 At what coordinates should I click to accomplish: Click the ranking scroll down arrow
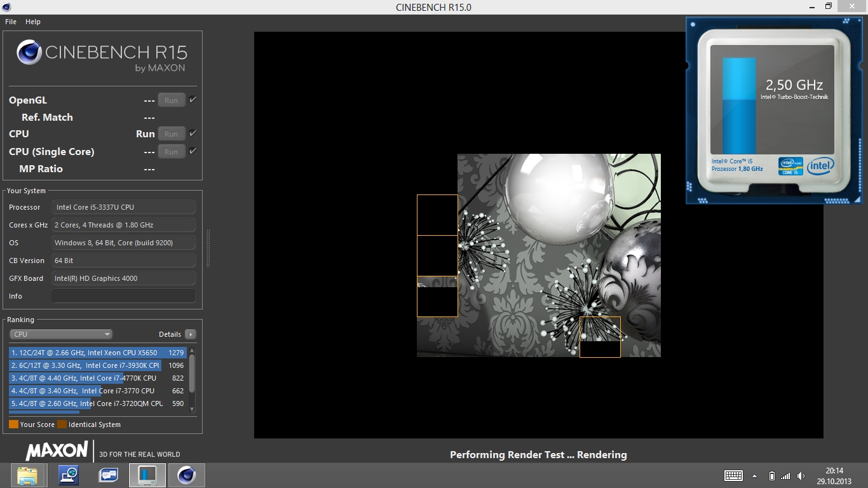pyautogui.click(x=192, y=409)
